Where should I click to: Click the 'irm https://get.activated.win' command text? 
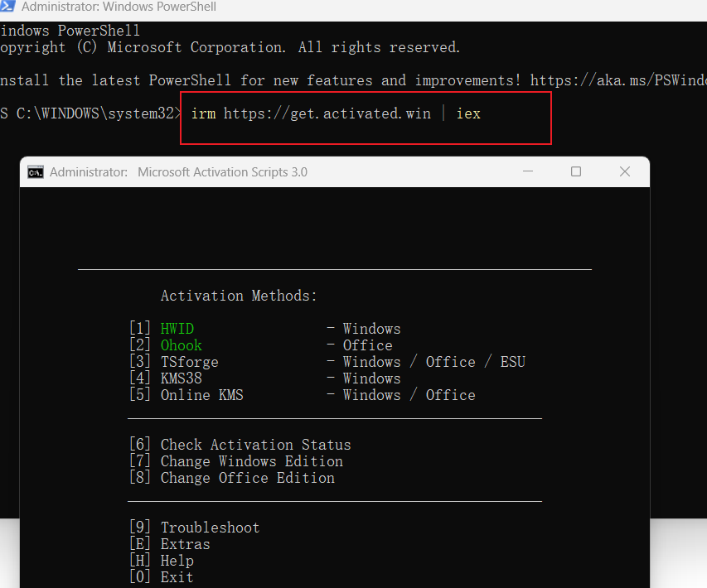tap(311, 113)
